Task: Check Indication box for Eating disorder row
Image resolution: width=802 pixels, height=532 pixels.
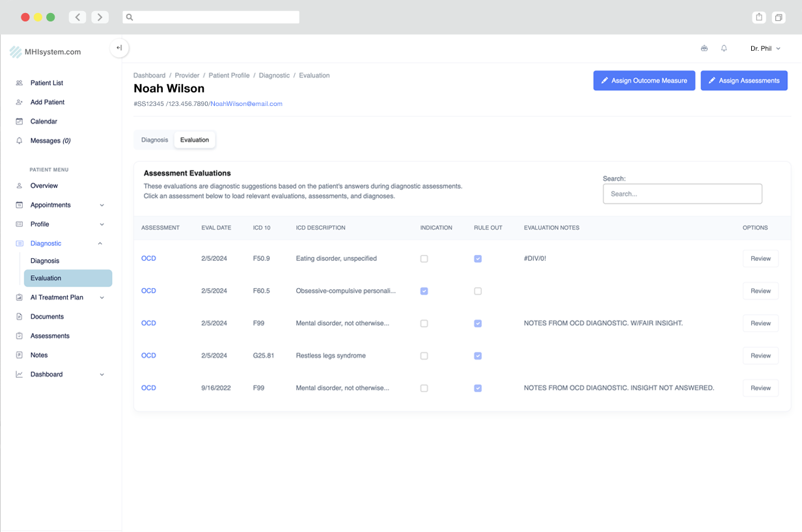Action: [424, 259]
